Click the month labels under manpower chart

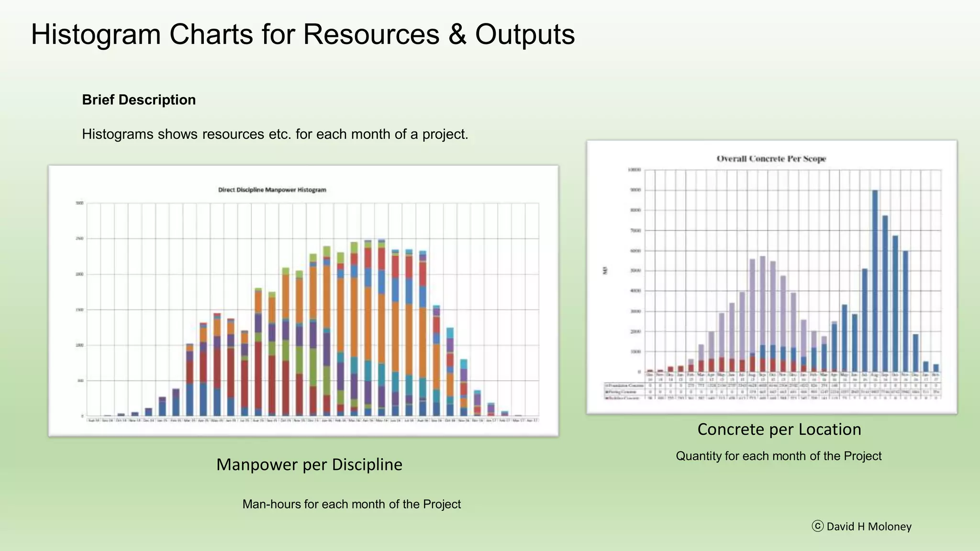[313, 420]
